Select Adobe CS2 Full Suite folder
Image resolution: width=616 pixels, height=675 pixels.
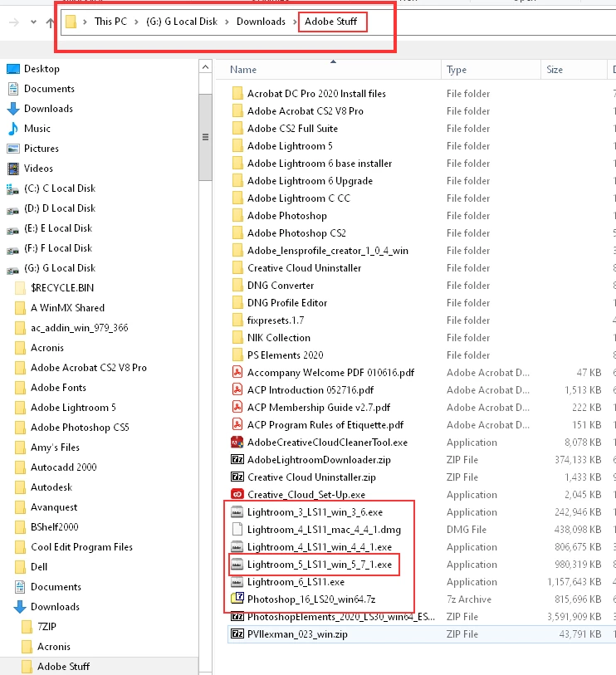(x=292, y=129)
